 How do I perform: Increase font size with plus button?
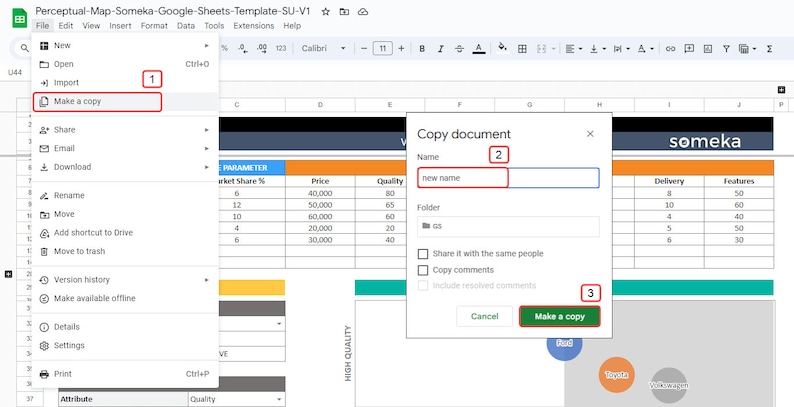coord(401,49)
